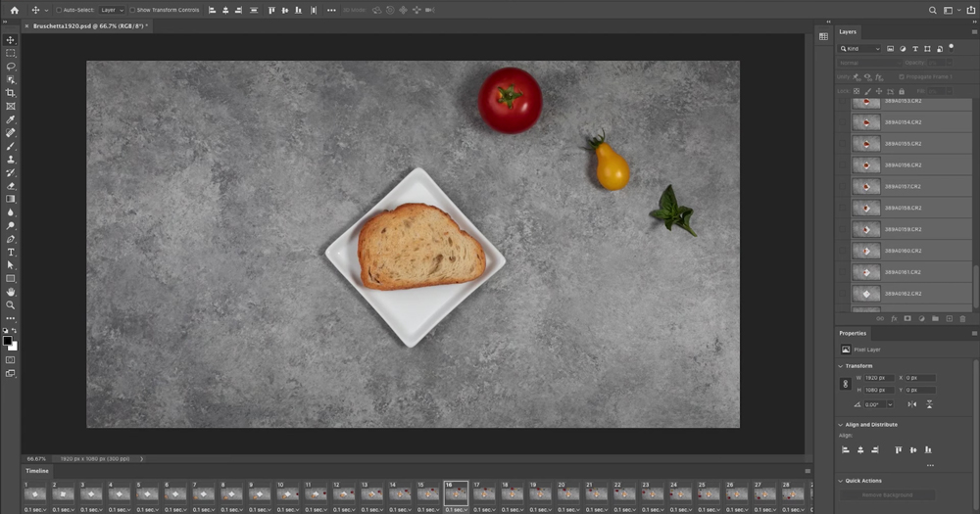This screenshot has width=980, height=514.
Task: Select the Lasso tool
Action: (x=11, y=67)
